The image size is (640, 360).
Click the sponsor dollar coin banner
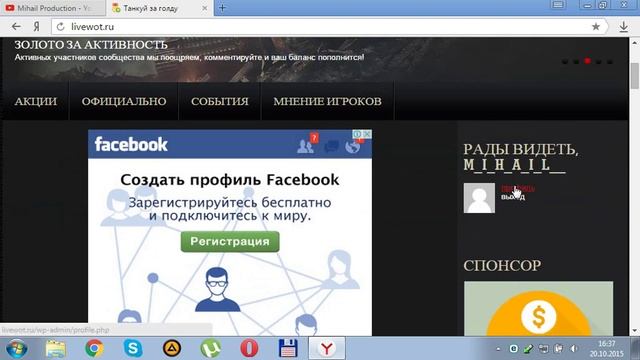(538, 308)
